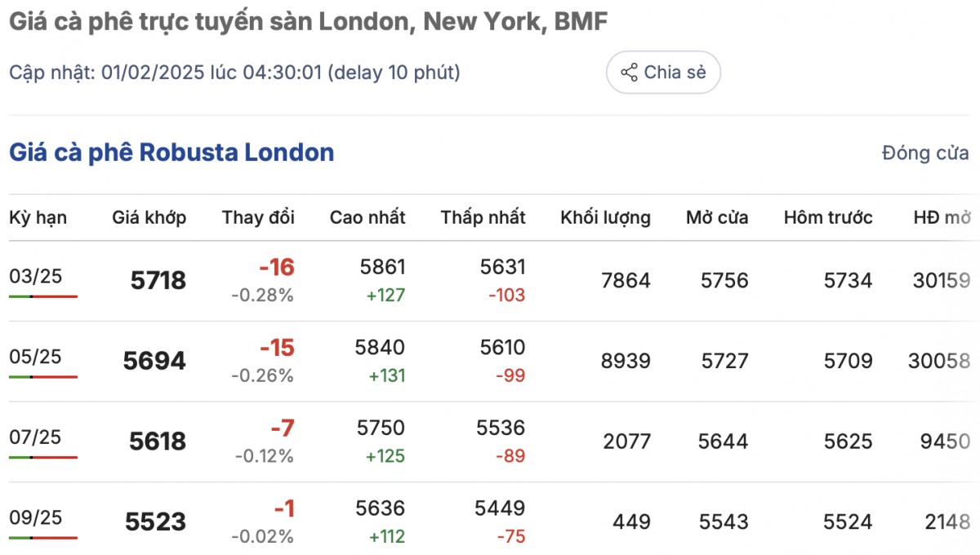Click the Đóng cửa market status label
This screenshot has height=555, width=980.
pos(925,153)
